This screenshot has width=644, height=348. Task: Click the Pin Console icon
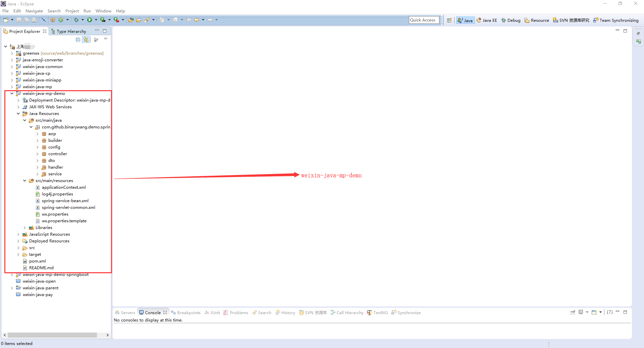pyautogui.click(x=573, y=312)
